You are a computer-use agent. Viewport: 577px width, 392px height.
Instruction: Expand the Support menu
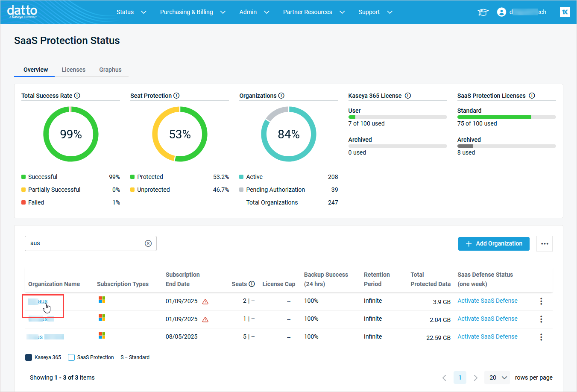point(375,12)
